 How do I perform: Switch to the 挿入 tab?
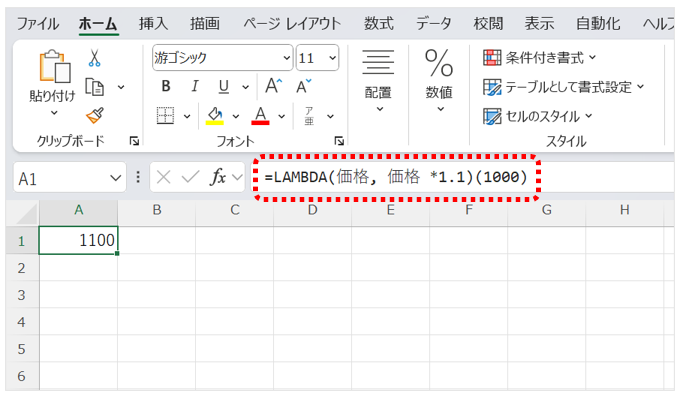pyautogui.click(x=153, y=23)
